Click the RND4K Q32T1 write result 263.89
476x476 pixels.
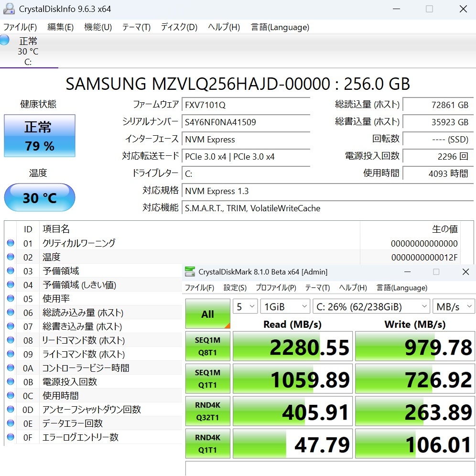415,411
